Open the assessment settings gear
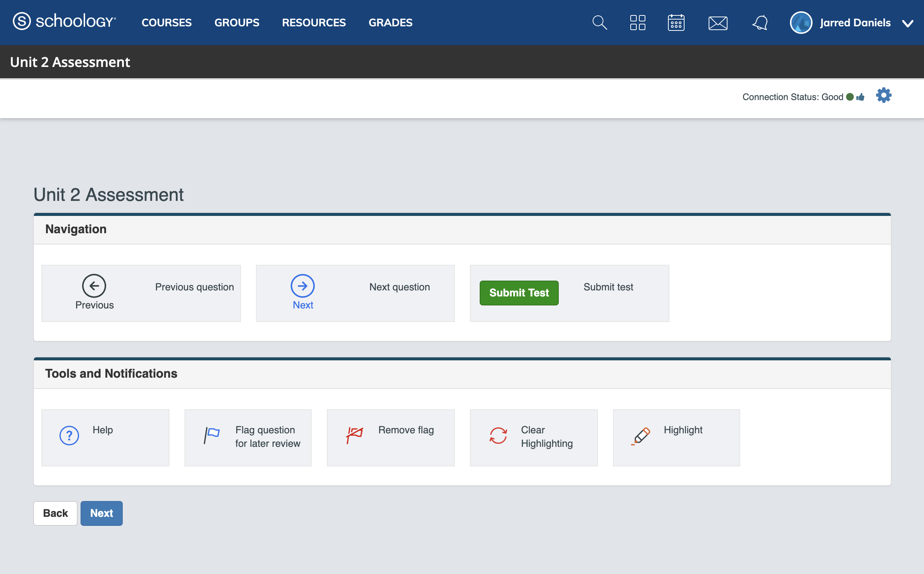The height and width of the screenshot is (574, 924). pyautogui.click(x=883, y=95)
